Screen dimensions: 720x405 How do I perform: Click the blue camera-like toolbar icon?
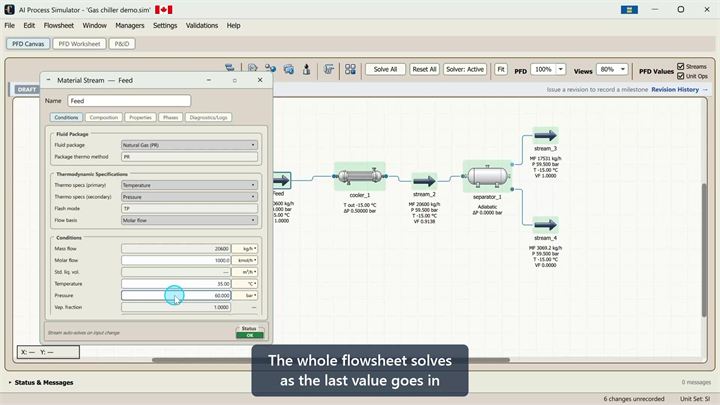(x=288, y=69)
